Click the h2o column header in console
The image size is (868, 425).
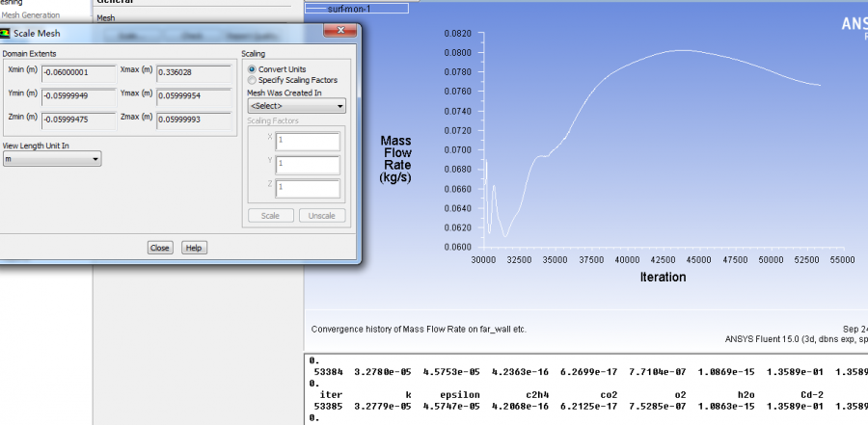tap(746, 394)
